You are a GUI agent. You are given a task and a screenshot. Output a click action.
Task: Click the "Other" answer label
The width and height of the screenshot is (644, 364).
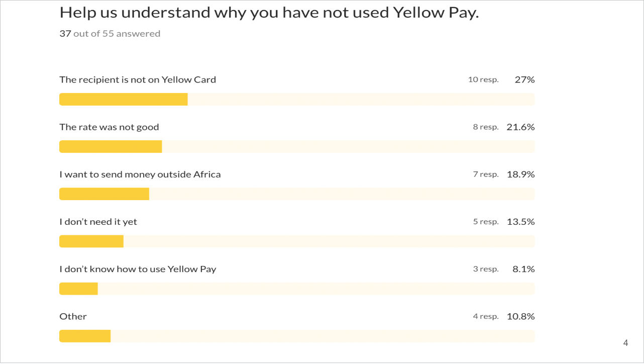[73, 316]
